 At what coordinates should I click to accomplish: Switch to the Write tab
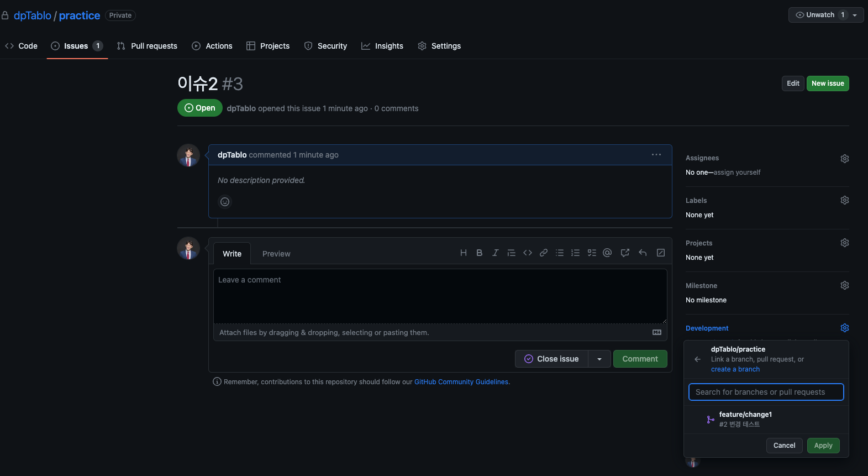(232, 254)
